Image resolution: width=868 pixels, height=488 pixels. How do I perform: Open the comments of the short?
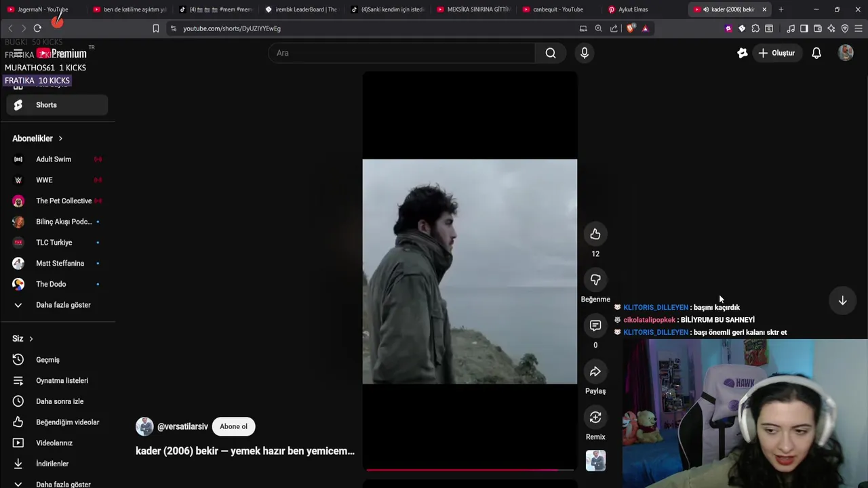click(x=595, y=325)
